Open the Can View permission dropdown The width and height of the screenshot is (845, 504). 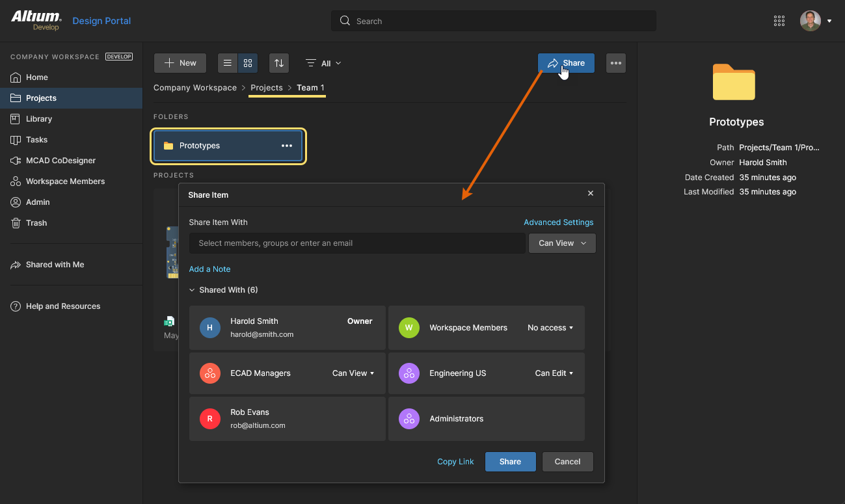pos(562,243)
